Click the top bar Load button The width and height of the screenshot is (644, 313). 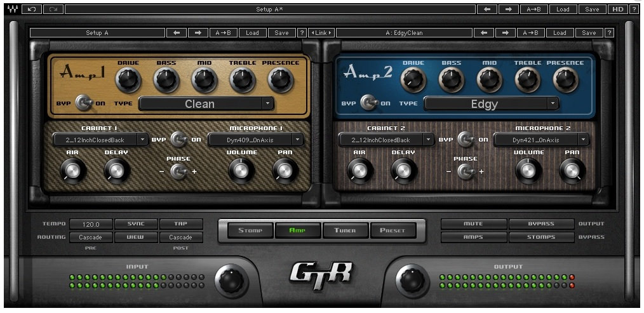click(563, 9)
